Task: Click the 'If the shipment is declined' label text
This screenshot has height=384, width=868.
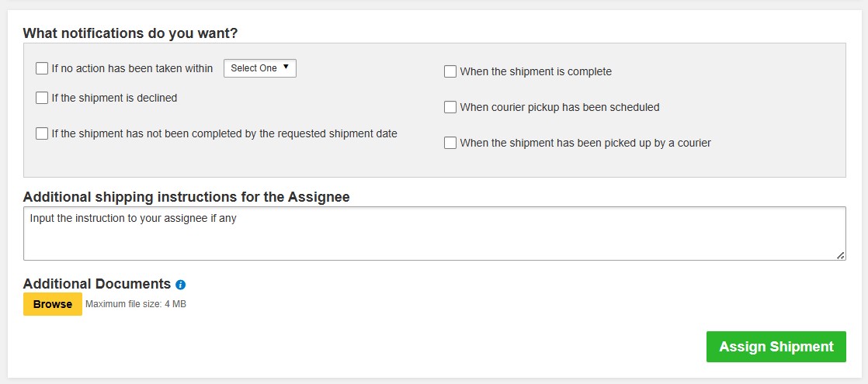Action: point(114,98)
